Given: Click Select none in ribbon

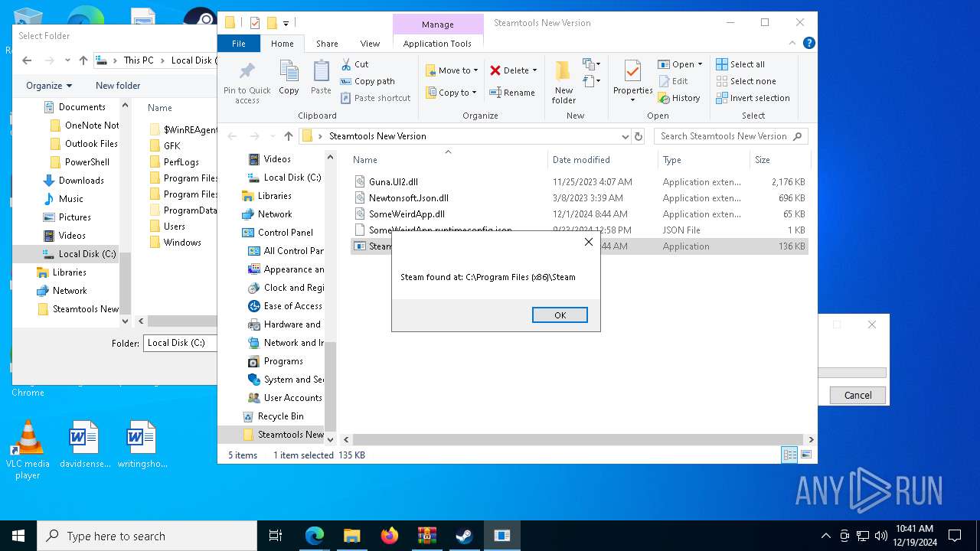Looking at the screenshot, I should 746,81.
